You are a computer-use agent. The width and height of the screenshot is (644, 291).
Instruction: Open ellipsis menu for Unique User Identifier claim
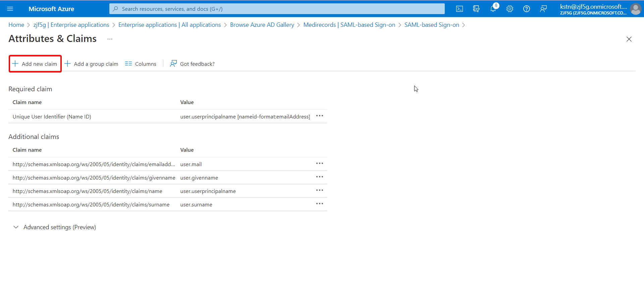tap(320, 116)
